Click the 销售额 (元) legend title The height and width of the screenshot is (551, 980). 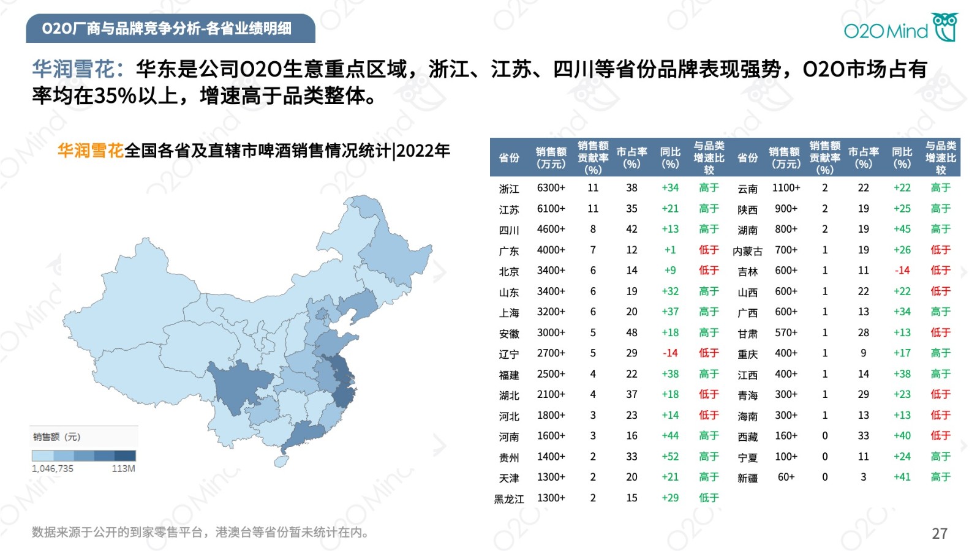[56, 437]
